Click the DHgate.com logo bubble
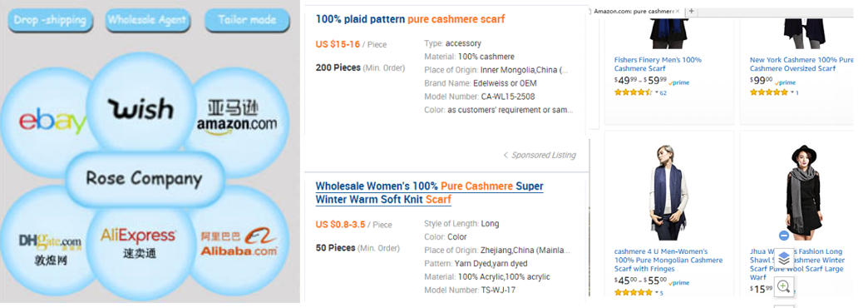Screen dimensions: 868x308 pyautogui.click(x=50, y=244)
